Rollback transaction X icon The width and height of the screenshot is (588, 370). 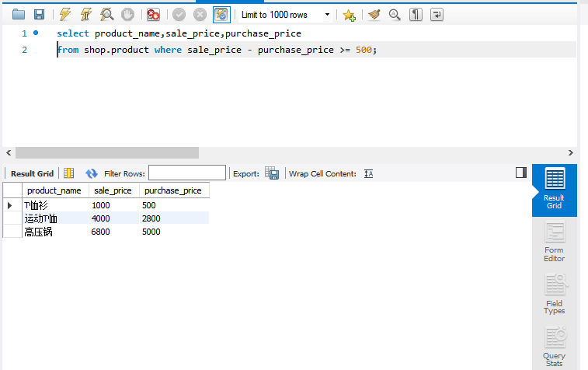pos(200,15)
